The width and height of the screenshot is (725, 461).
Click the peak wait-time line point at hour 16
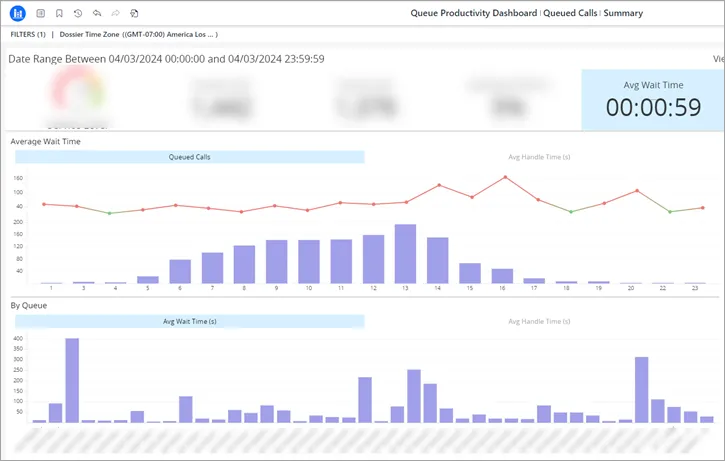coord(505,177)
